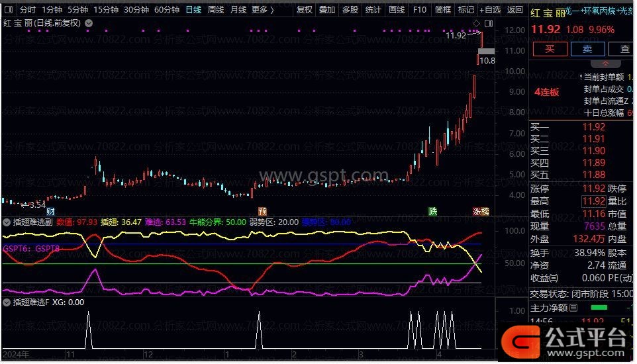The image size is (637, 364).
Task: Click the 弱势区: 20.00 readout
Action: (274, 222)
